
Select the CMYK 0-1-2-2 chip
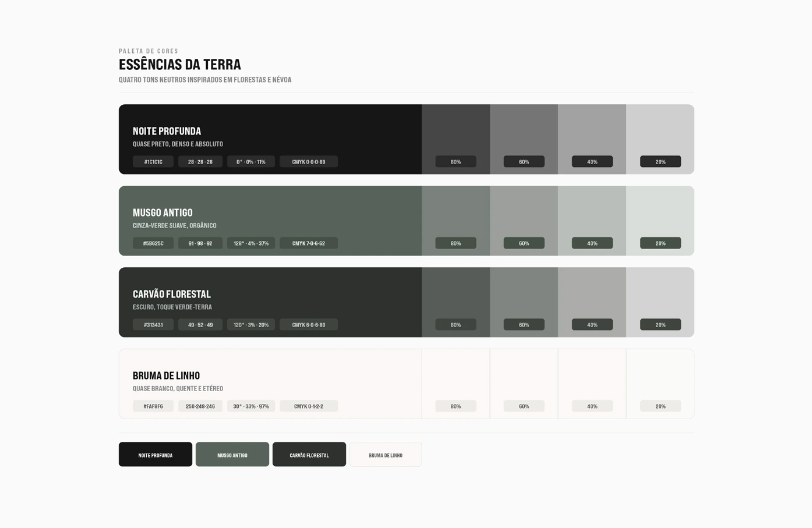[x=309, y=406]
